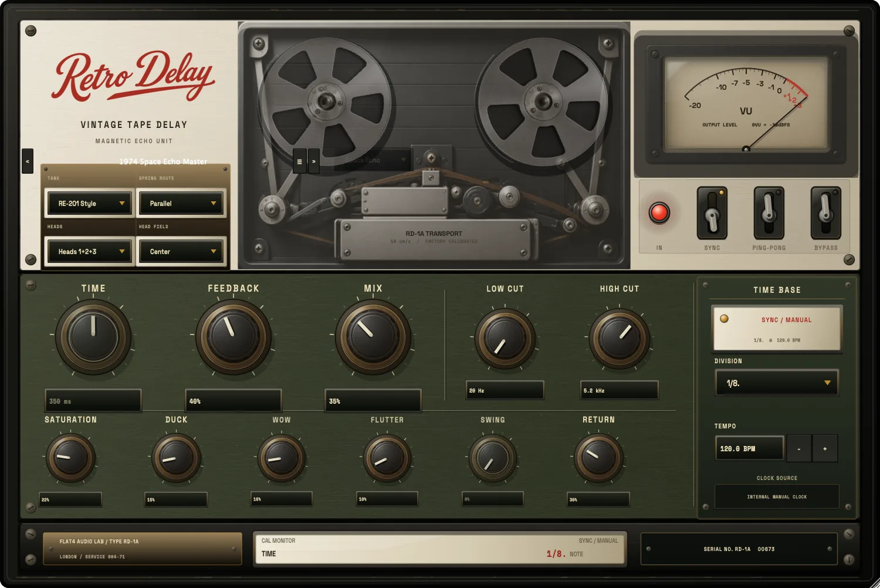Click the VINTAGE TAPE DELAY subtitle

[x=134, y=124]
